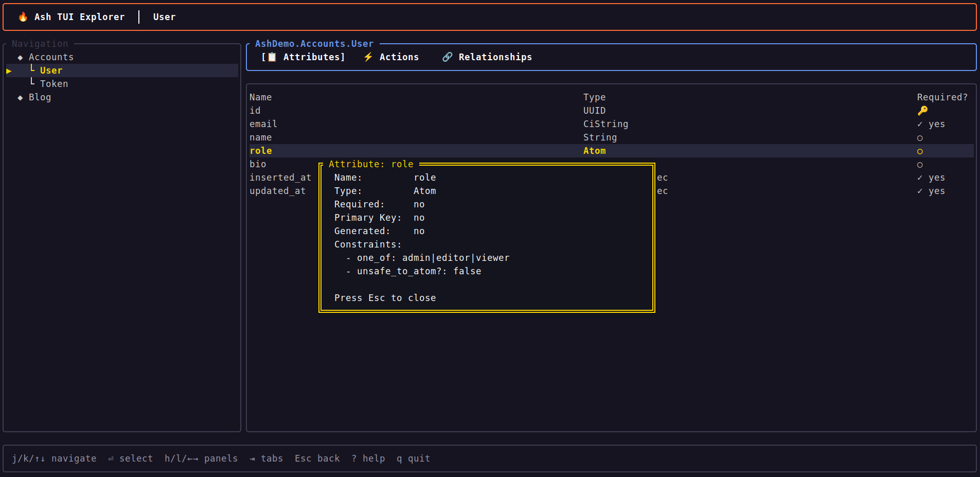Click the UUID type cell
The width and height of the screenshot is (980, 477).
(x=594, y=111)
